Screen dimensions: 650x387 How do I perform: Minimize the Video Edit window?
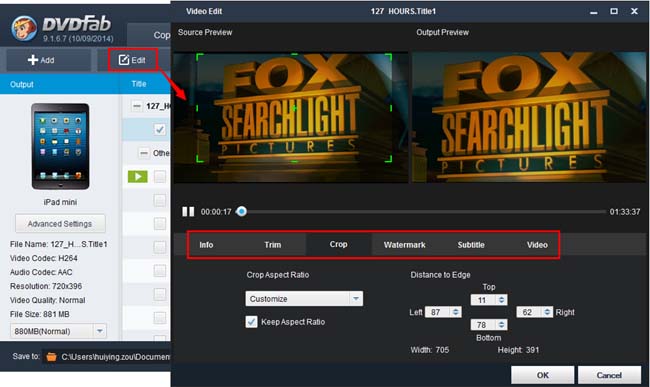pos(594,12)
